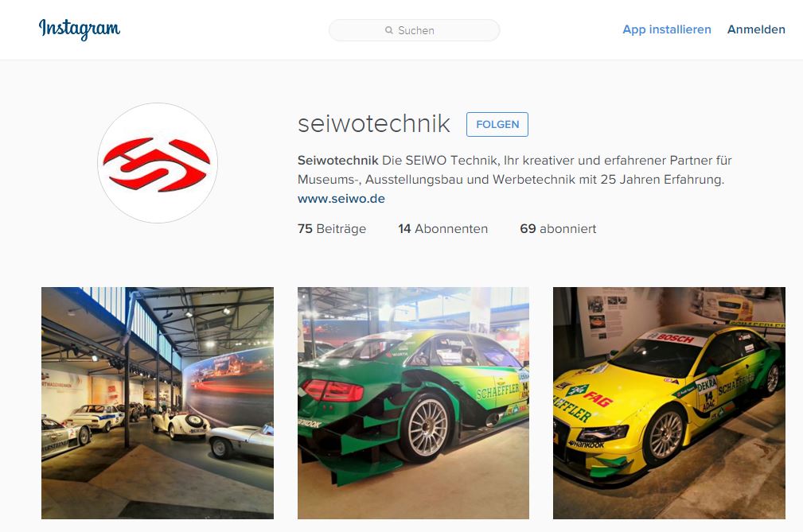The height and width of the screenshot is (532, 803).
Task: Open the App installieren link
Action: [x=667, y=29]
